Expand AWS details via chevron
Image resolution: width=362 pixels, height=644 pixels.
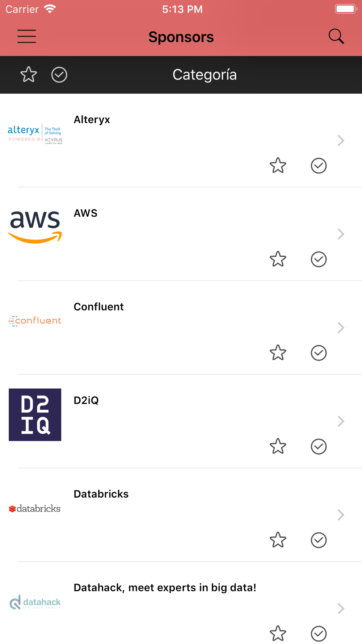(341, 234)
